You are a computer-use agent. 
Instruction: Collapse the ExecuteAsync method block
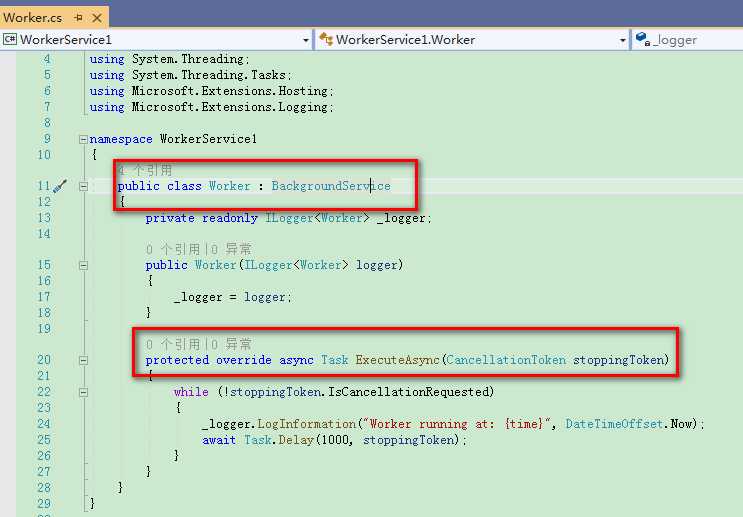point(83,361)
